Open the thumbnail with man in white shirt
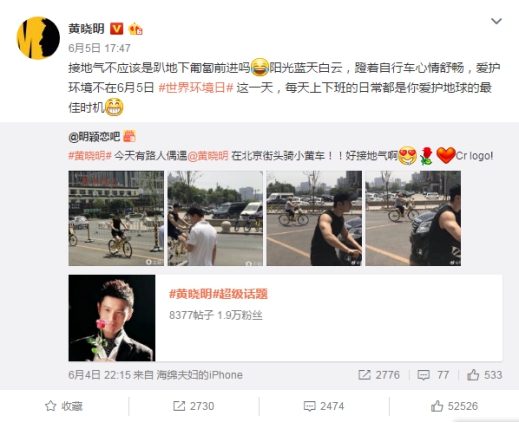This screenshot has height=423, width=519. pos(215,218)
